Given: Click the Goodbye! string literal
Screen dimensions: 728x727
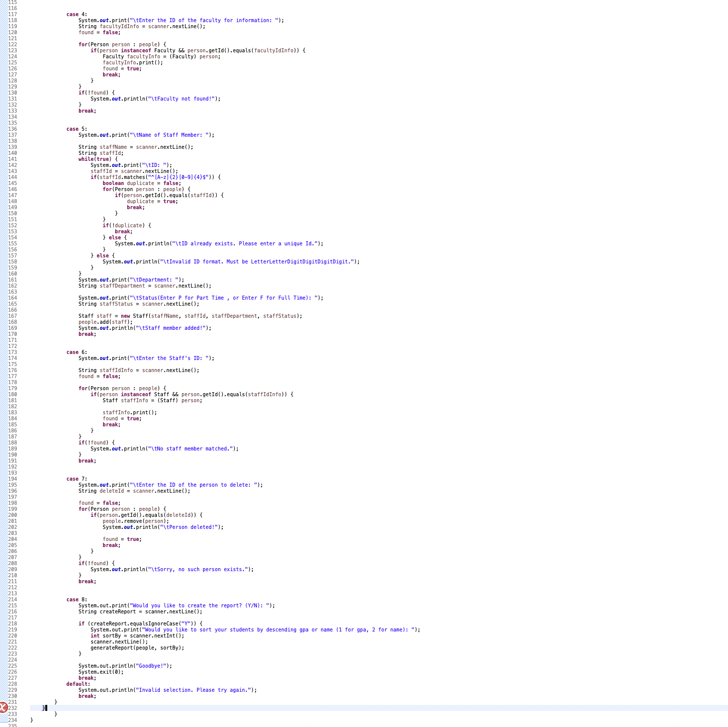Looking at the screenshot, I should 150,666.
